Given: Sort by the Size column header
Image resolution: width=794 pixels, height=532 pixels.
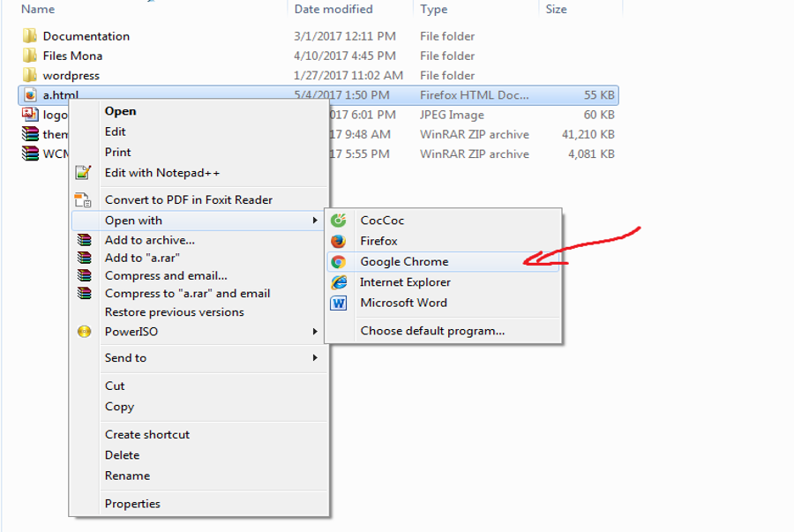Looking at the screenshot, I should (556, 9).
